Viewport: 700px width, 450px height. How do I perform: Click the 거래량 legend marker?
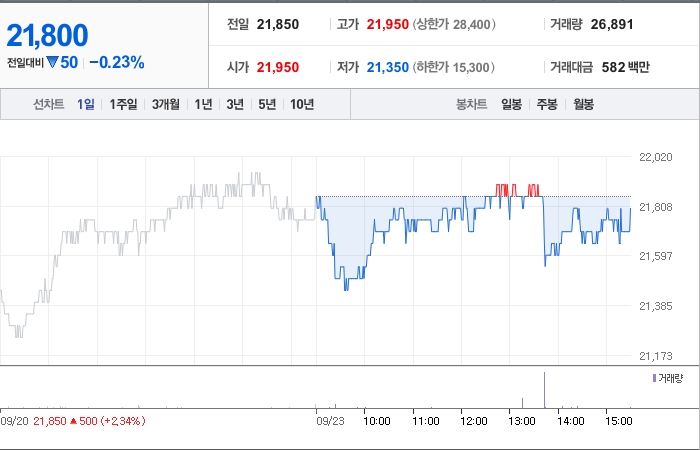654,379
